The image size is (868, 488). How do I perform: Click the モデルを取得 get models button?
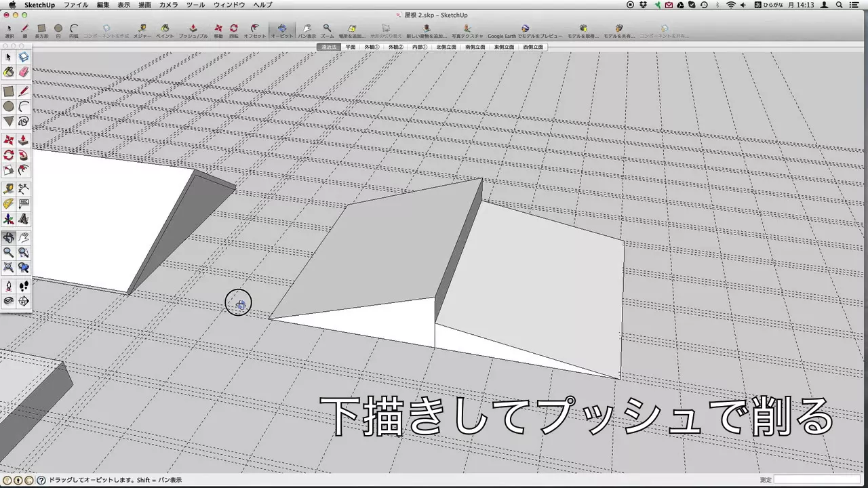583,30
